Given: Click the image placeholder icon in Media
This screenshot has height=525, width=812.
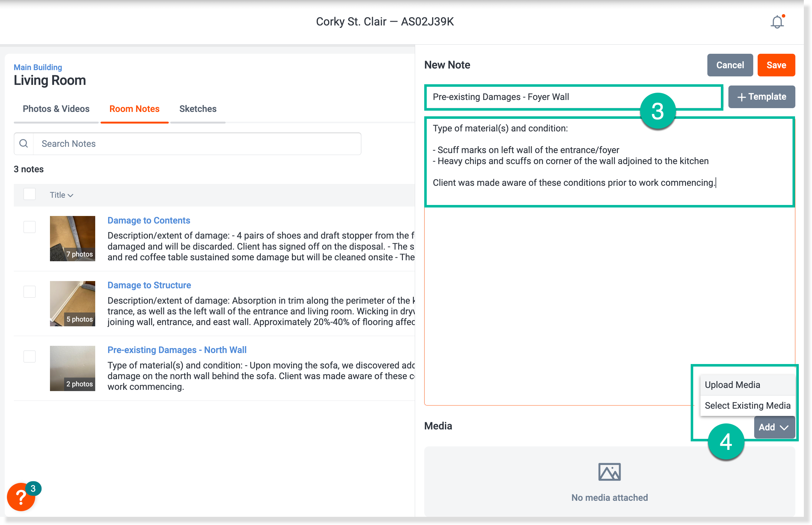Looking at the screenshot, I should pyautogui.click(x=609, y=472).
